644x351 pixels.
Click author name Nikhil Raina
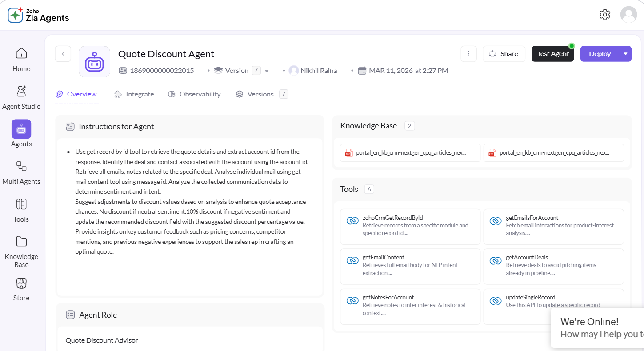click(319, 71)
